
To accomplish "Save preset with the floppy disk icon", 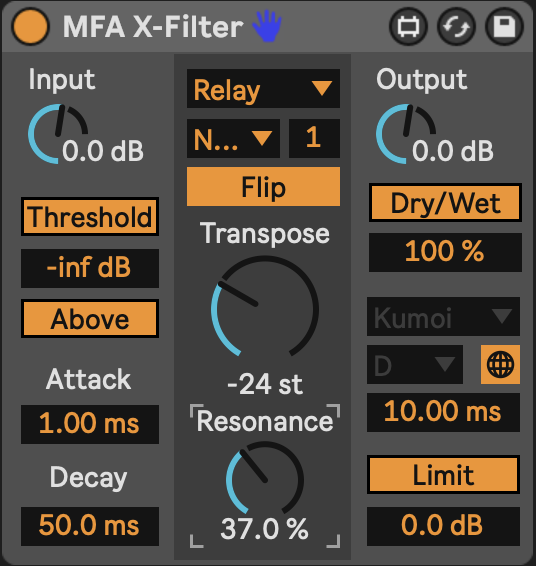I will pyautogui.click(x=504, y=26).
